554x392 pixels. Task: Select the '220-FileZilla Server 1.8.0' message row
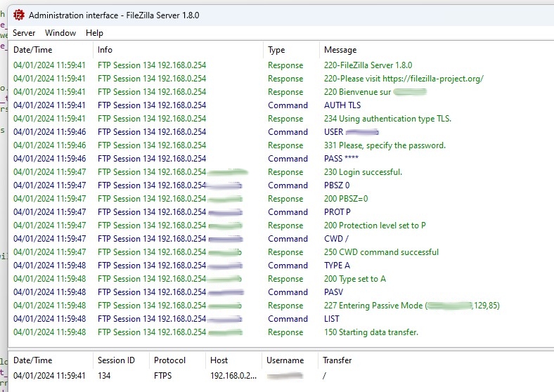click(x=368, y=65)
